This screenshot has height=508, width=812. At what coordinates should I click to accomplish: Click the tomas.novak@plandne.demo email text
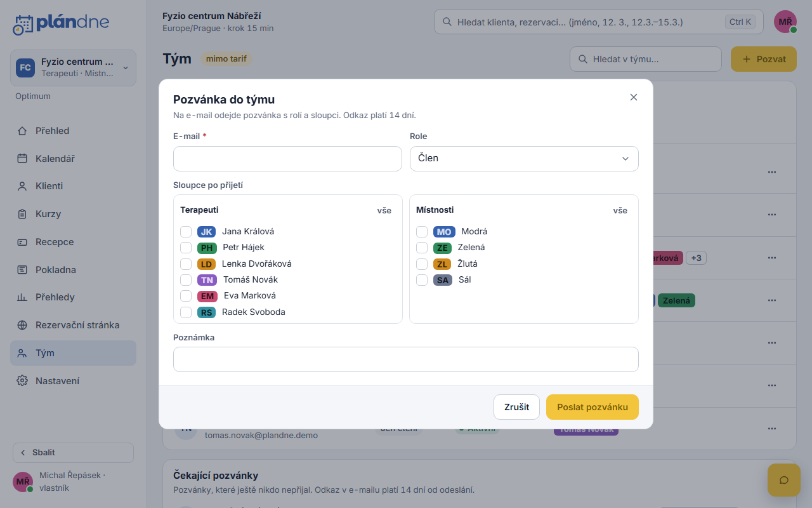(261, 436)
